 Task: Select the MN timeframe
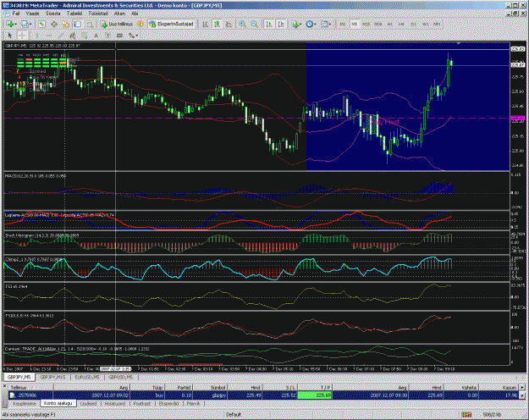pos(437,24)
